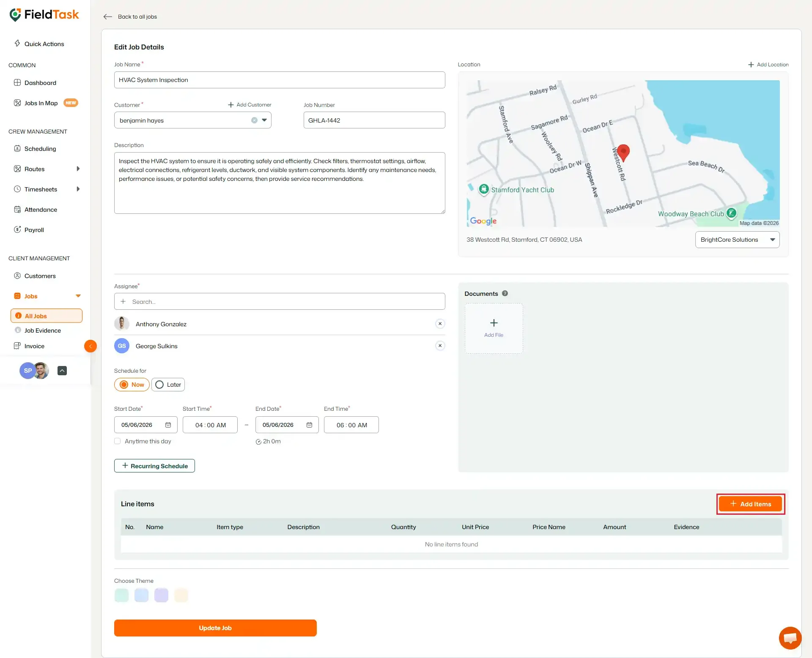The height and width of the screenshot is (658, 812).
Task: Collapse sidebar with orange arrow button
Action: pos(91,346)
